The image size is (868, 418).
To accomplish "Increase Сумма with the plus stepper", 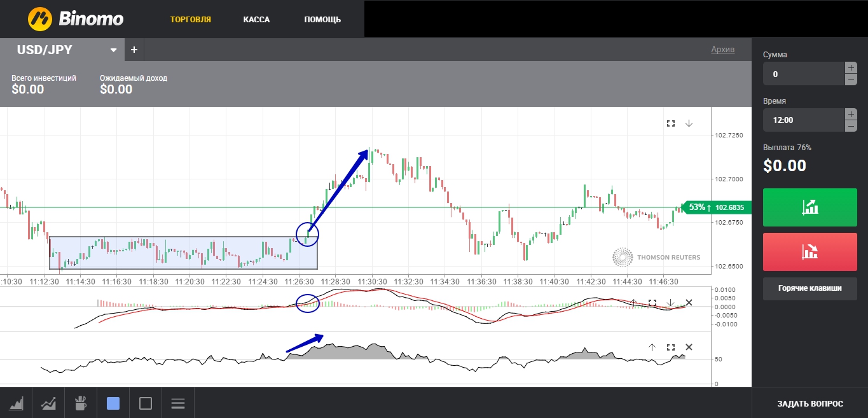I will tap(851, 67).
